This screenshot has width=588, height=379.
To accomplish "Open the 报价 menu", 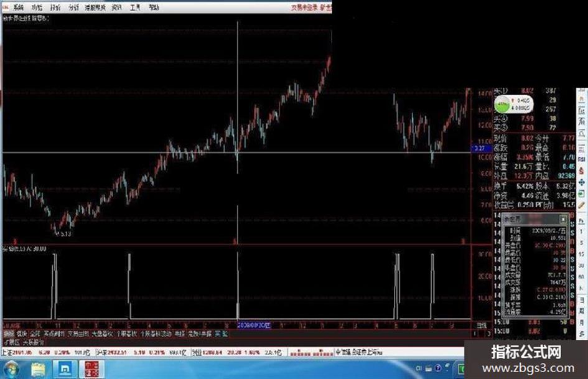I will 55,7.
